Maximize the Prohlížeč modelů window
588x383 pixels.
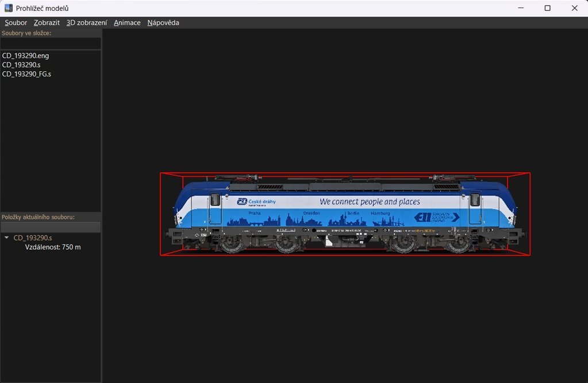click(548, 8)
